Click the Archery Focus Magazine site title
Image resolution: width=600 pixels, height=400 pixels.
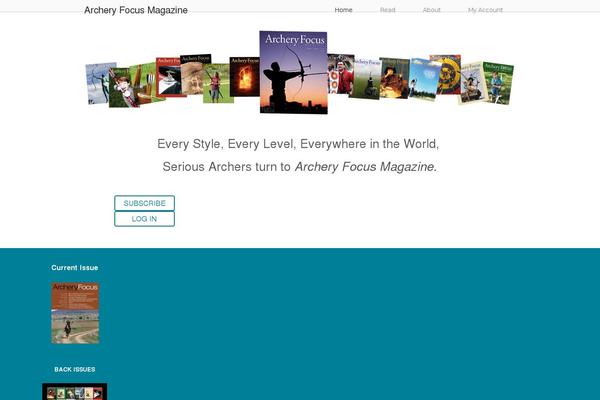136,10
